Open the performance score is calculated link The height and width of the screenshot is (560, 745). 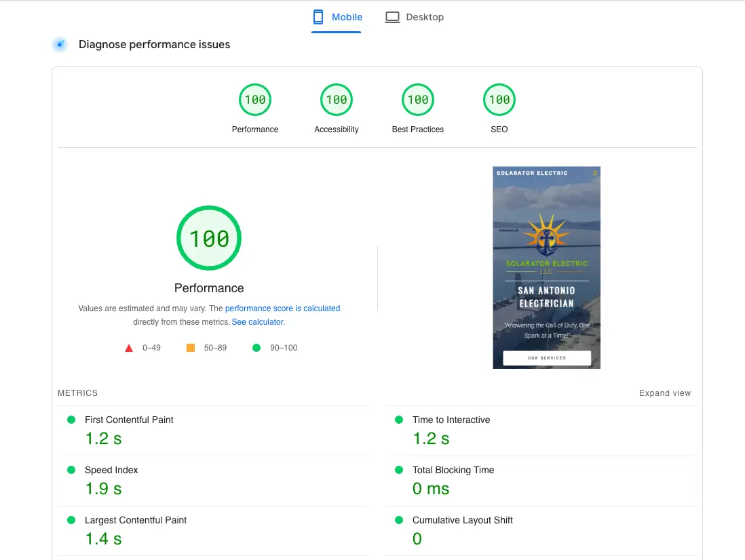click(x=282, y=308)
